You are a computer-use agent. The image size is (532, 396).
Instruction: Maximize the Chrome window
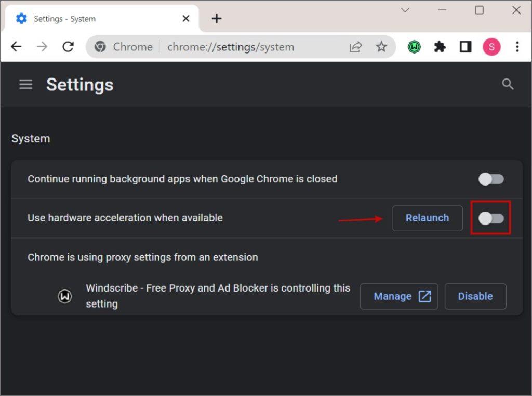coord(479,10)
